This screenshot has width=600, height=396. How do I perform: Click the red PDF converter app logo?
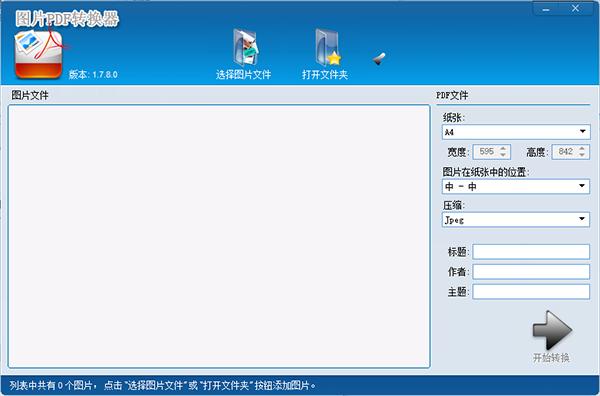(38, 54)
